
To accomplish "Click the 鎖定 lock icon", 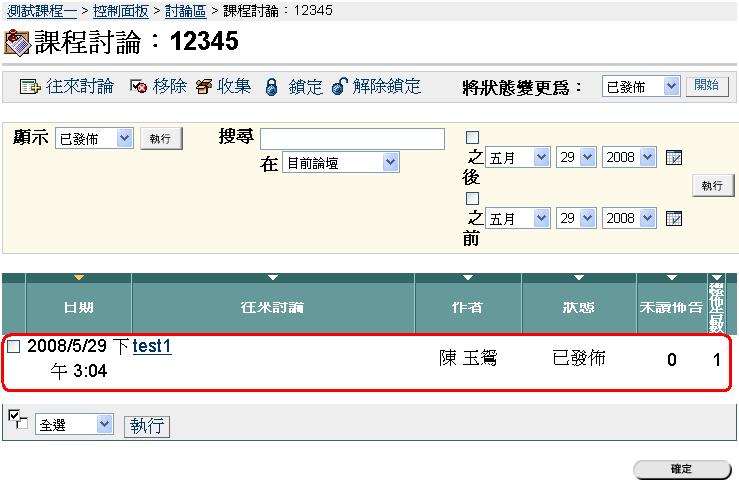I will (271, 87).
